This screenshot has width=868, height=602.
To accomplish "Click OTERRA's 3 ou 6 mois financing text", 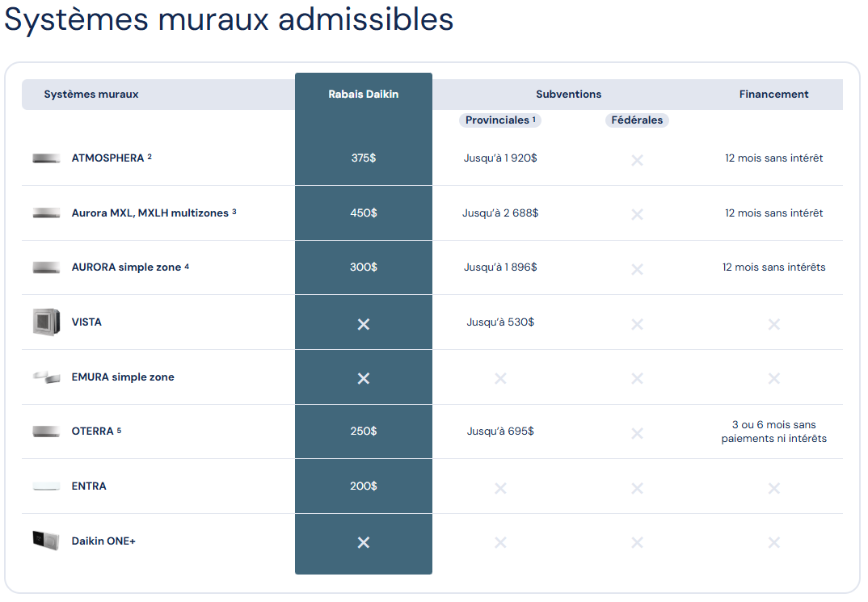I will coord(773,432).
